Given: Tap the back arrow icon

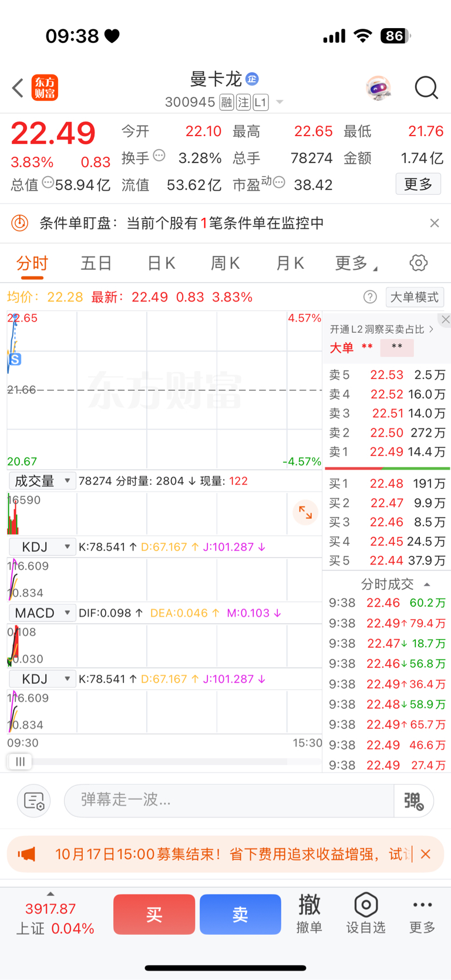Looking at the screenshot, I should point(18,88).
